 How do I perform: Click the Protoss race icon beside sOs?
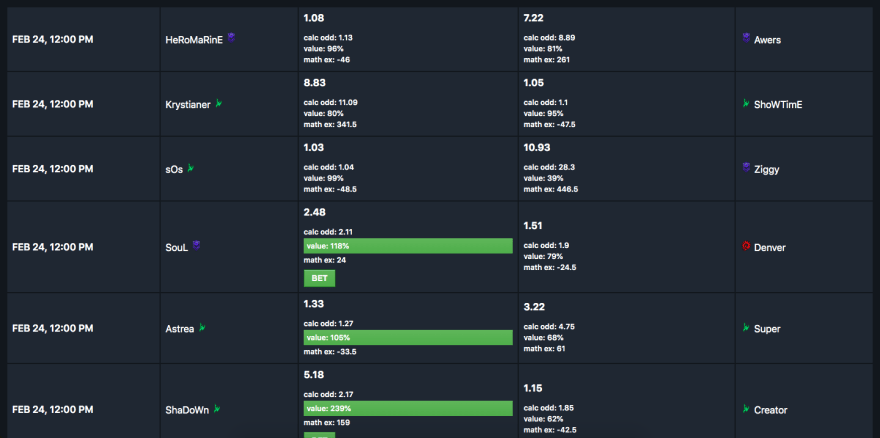coord(191,167)
